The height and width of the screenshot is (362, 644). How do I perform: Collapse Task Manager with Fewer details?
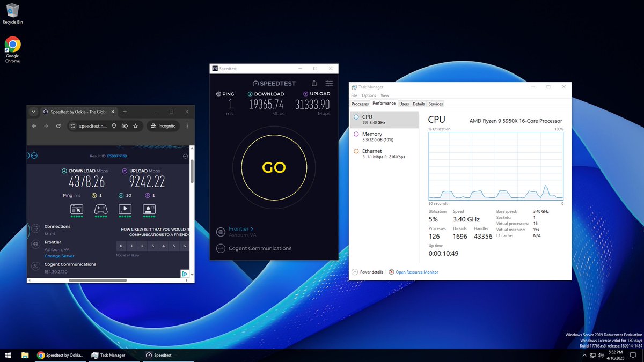click(x=368, y=272)
